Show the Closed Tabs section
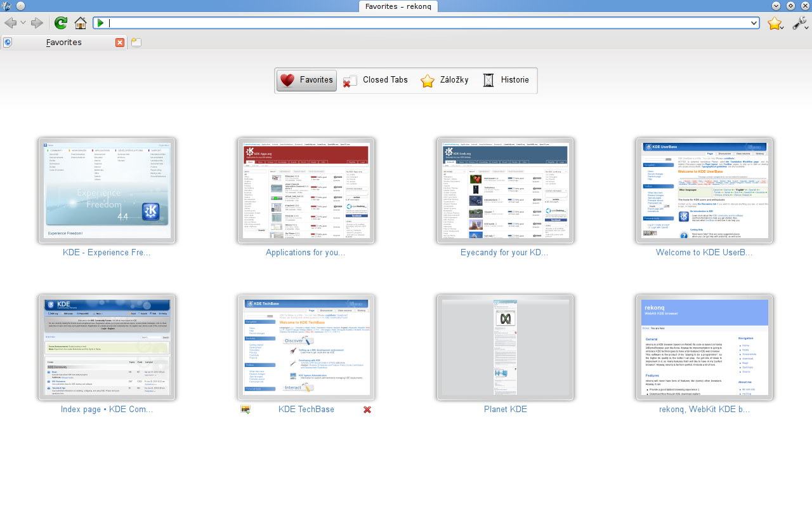Image resolution: width=812 pixels, height=508 pixels. [376, 80]
